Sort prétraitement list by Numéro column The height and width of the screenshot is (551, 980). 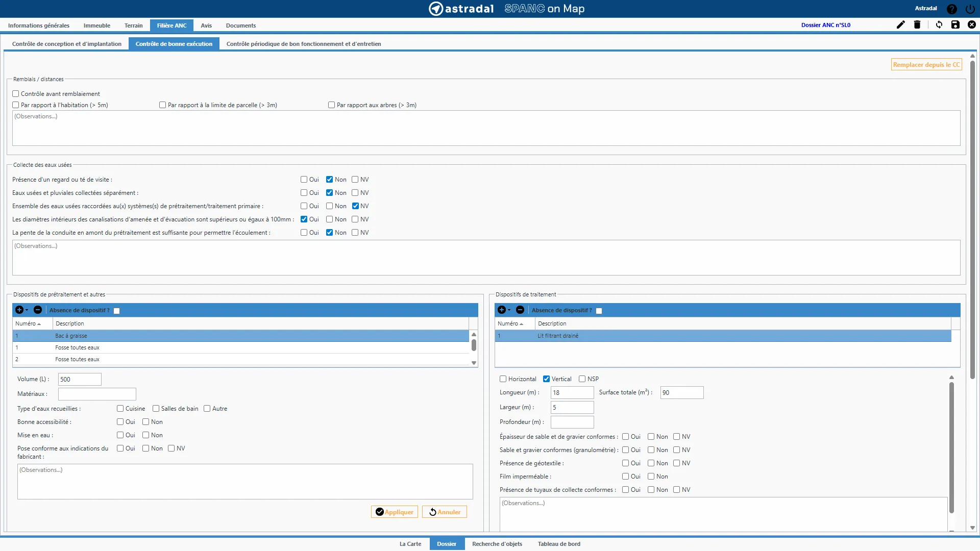(28, 324)
